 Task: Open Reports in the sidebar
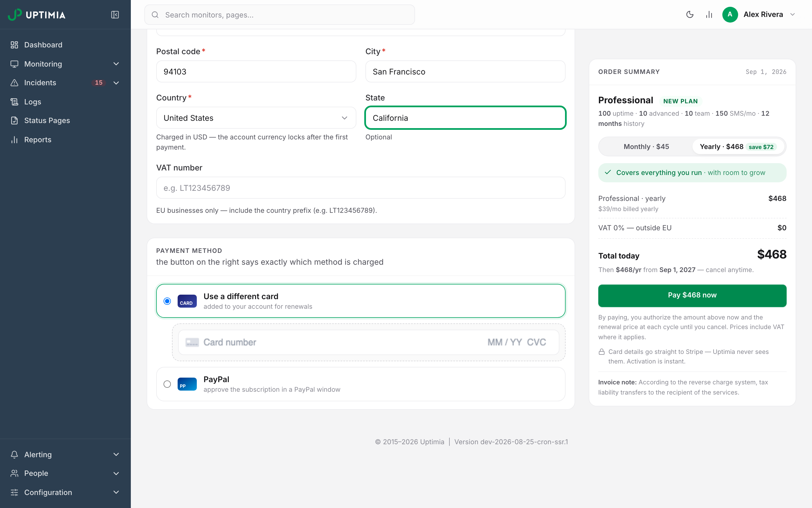point(65,139)
